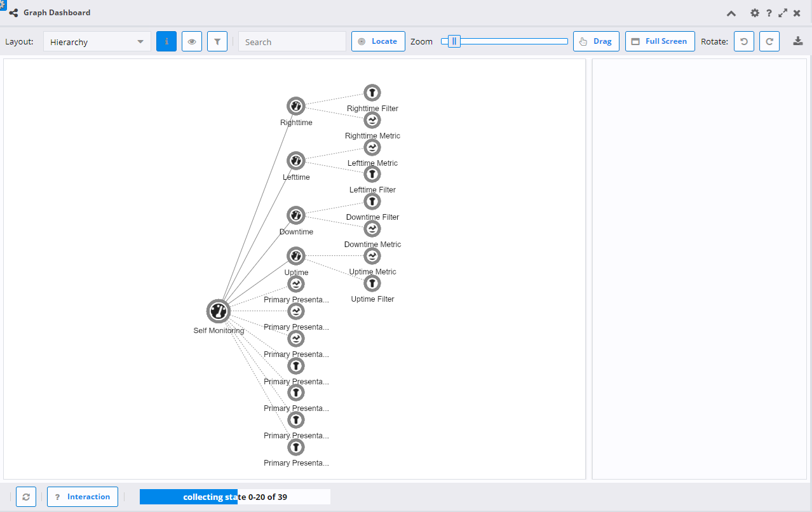Toggle the node info panel
Screen dimensions: 812x512
[166, 41]
